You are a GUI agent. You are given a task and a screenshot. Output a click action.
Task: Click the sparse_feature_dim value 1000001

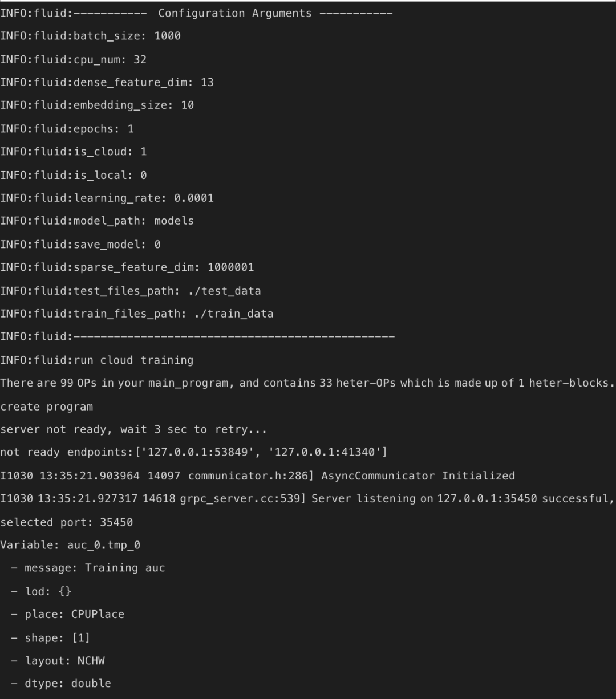tap(230, 267)
